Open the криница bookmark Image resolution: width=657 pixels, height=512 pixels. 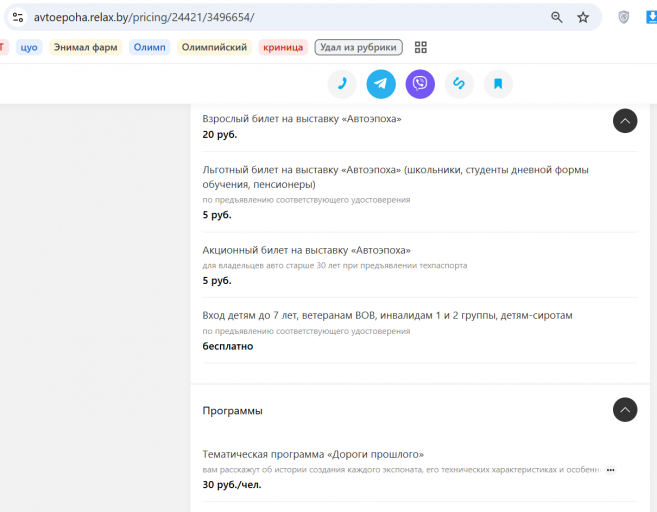pyautogui.click(x=283, y=47)
